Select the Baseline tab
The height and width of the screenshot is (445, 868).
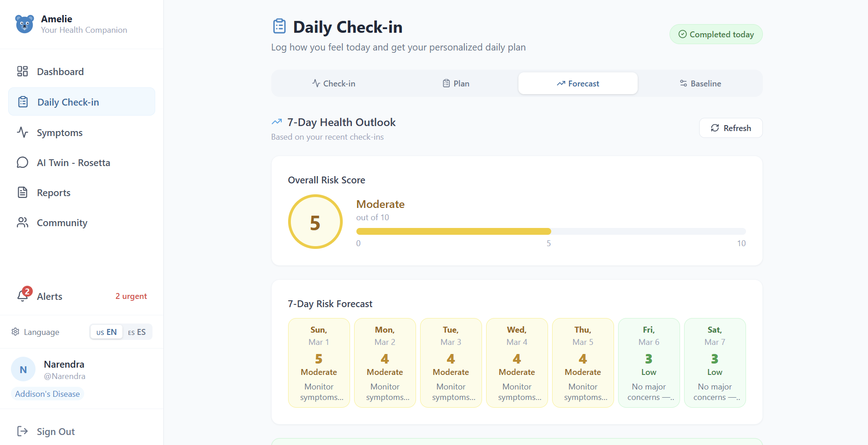tap(700, 84)
